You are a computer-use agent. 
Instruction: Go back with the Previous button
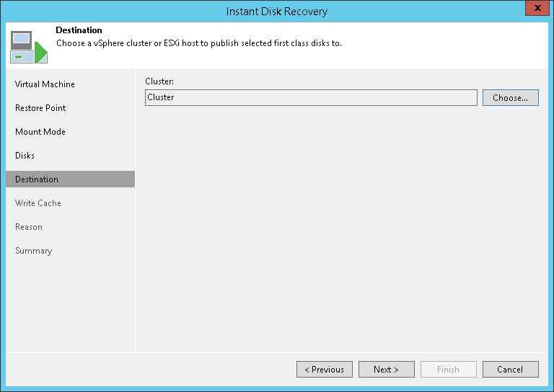pyautogui.click(x=325, y=370)
